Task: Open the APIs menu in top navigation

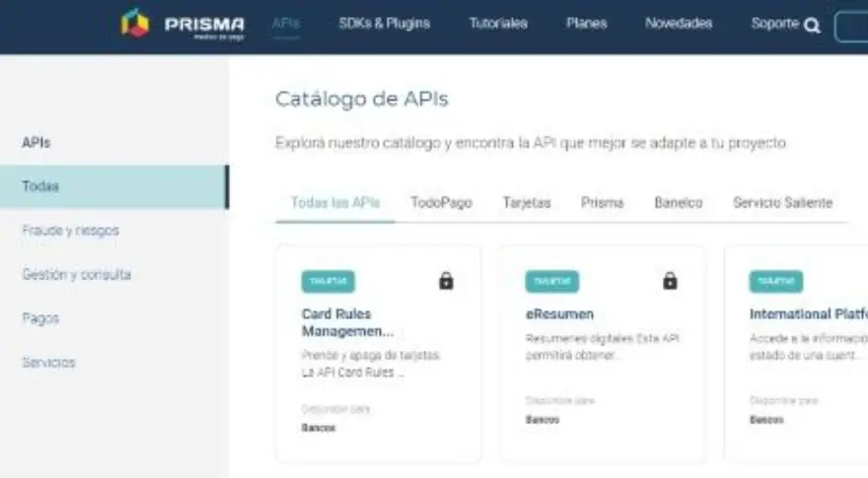Action: [286, 24]
